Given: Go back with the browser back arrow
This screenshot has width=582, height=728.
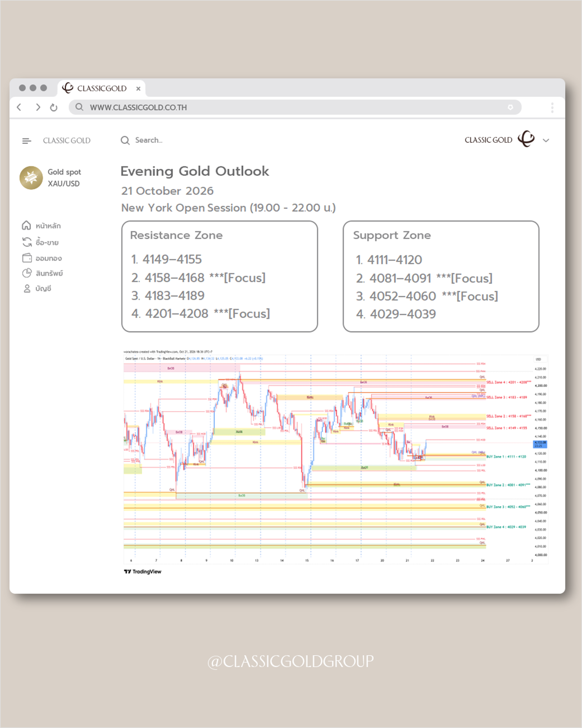Looking at the screenshot, I should [19, 107].
